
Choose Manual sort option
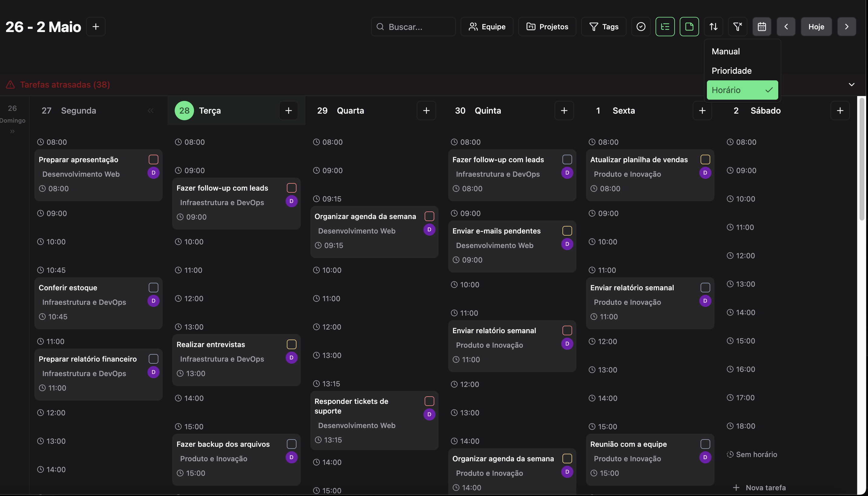pyautogui.click(x=726, y=51)
